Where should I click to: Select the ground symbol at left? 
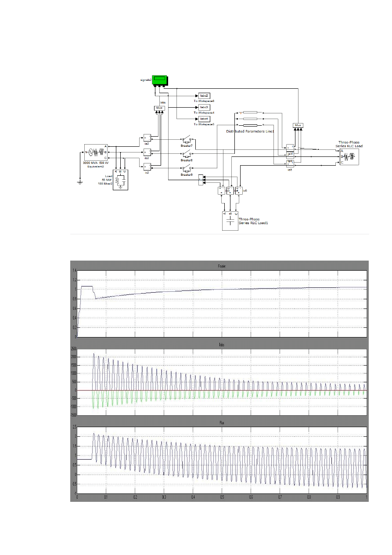(x=80, y=181)
